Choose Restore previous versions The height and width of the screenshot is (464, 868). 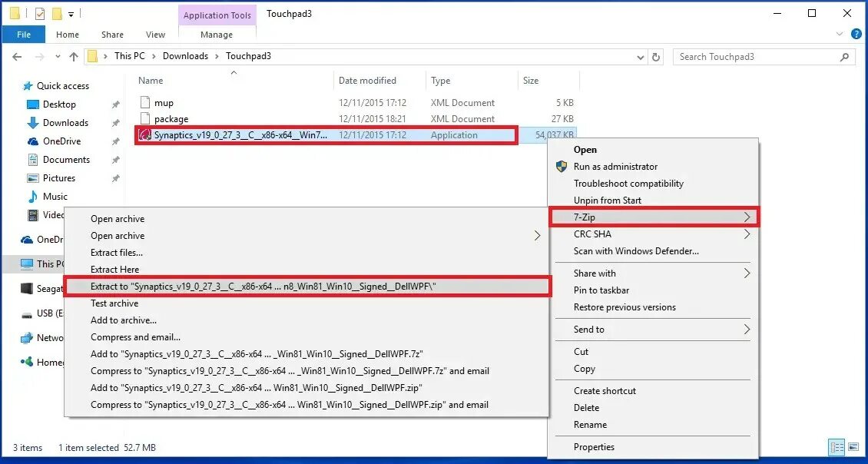pos(624,307)
